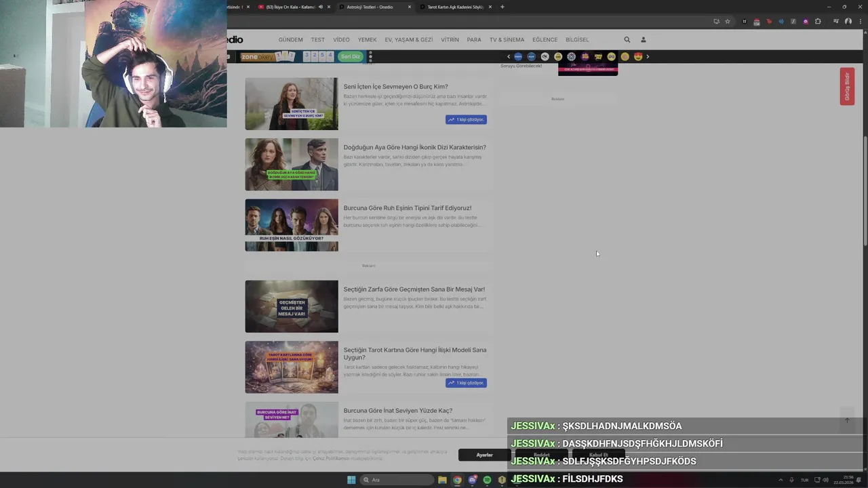The height and width of the screenshot is (488, 868).
Task: Open the user profile icon in Onedio header
Action: point(644,40)
